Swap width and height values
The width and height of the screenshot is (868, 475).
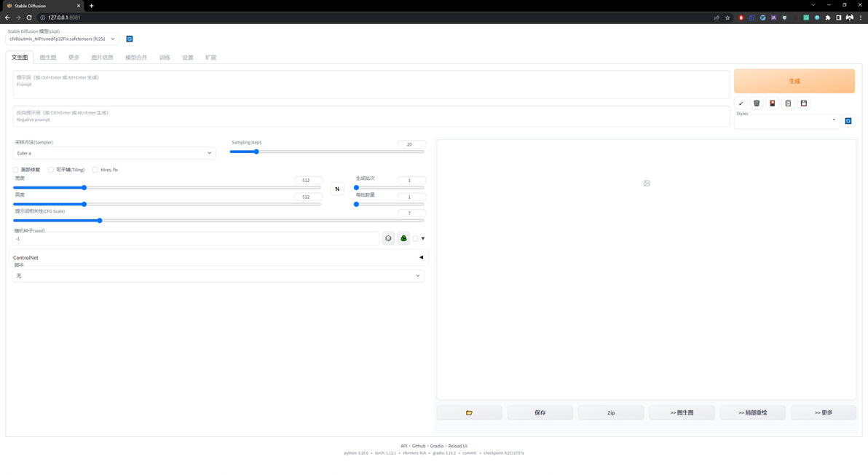point(337,189)
